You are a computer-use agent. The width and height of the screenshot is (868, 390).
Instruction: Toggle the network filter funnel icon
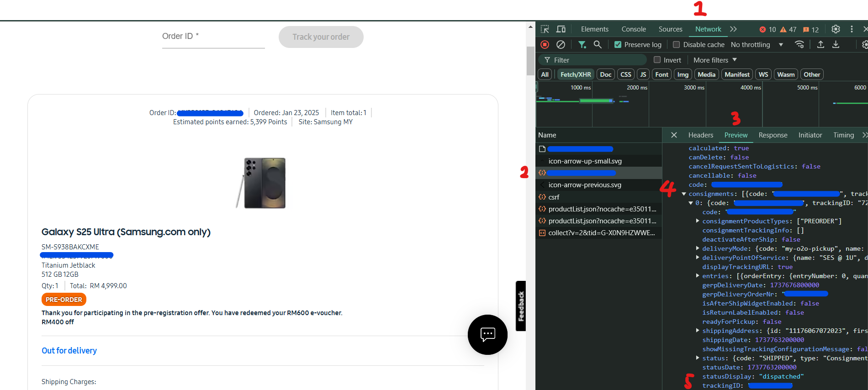coord(582,44)
